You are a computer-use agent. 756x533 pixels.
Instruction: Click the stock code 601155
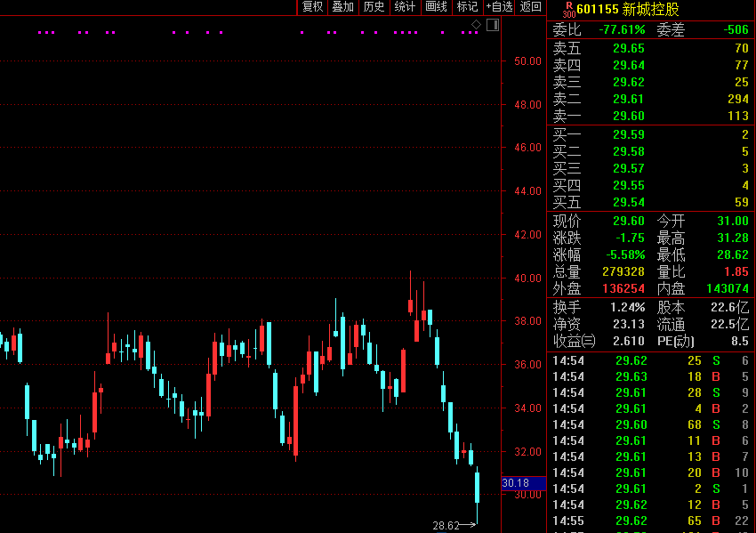(598, 10)
